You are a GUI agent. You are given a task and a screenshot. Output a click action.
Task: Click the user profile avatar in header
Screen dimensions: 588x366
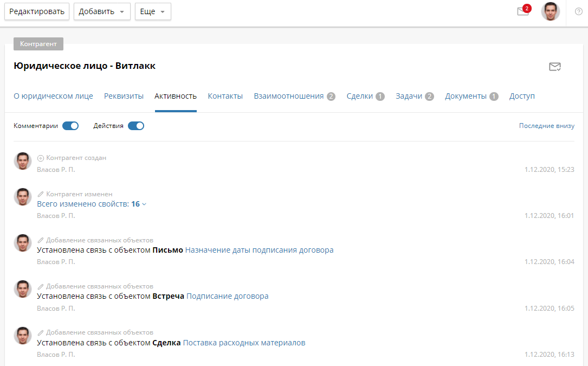click(x=550, y=11)
